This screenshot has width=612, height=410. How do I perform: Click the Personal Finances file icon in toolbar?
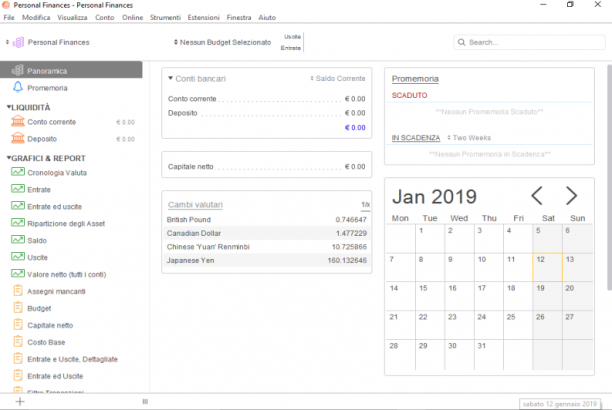18,42
